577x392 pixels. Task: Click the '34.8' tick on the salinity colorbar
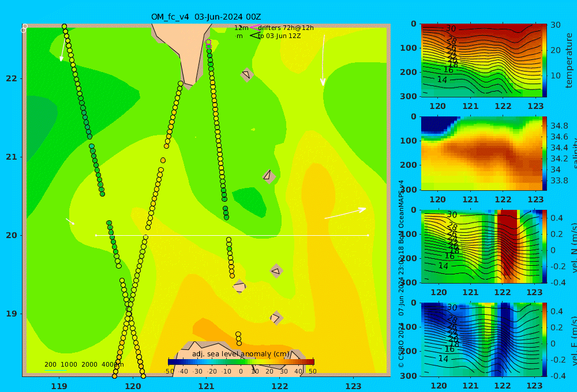point(559,126)
